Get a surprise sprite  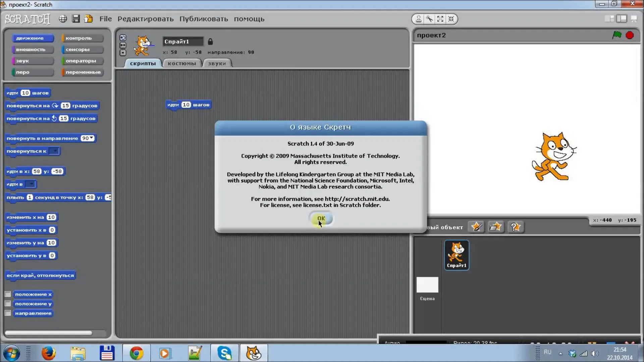516,227
